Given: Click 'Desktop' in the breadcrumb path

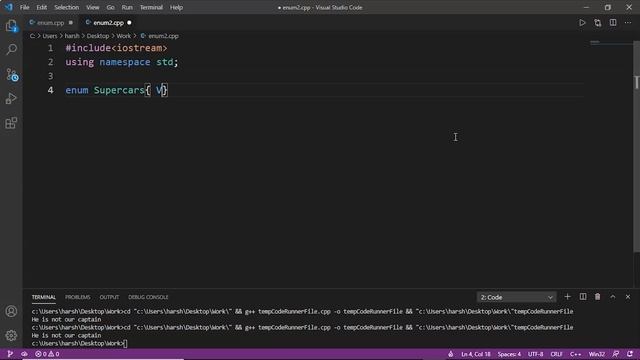Looking at the screenshot, I should tap(98, 36).
